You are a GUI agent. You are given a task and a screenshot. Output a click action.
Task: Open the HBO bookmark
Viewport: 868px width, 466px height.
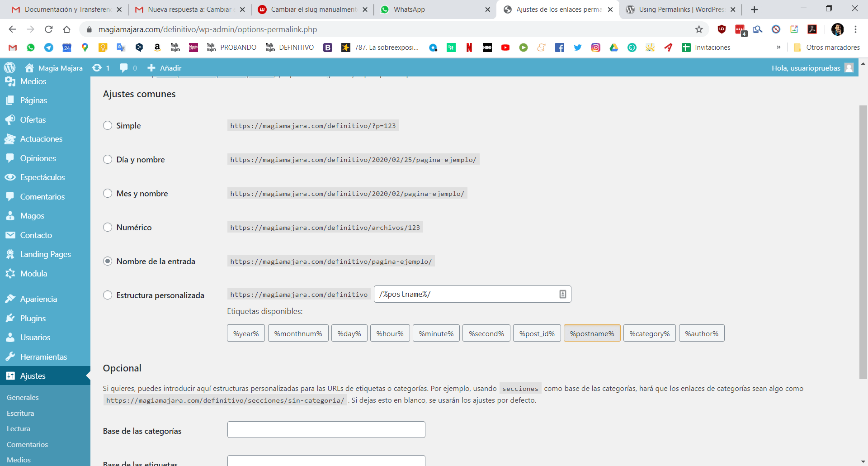(x=487, y=48)
